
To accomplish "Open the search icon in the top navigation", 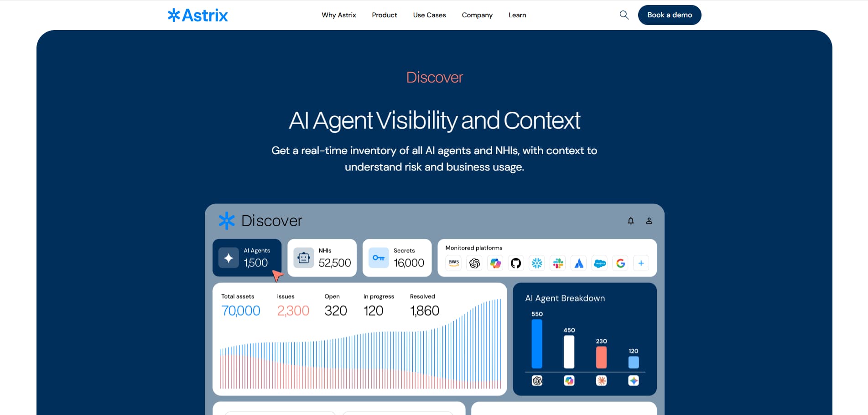I will pyautogui.click(x=624, y=15).
